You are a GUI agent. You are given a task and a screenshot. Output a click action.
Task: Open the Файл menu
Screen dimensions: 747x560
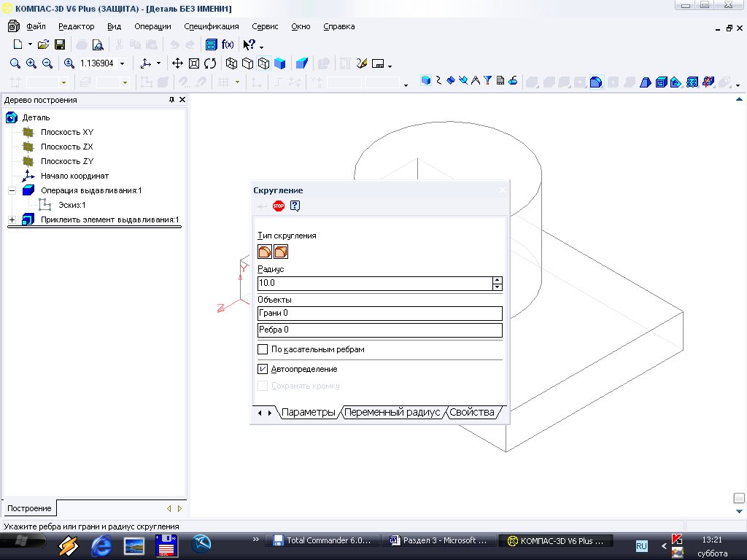tap(36, 27)
